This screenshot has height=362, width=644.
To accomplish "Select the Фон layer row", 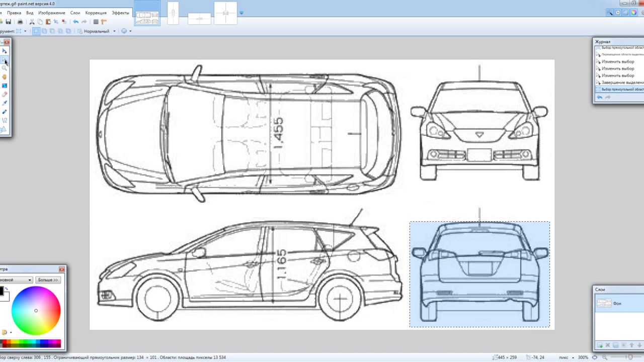I will 619,303.
